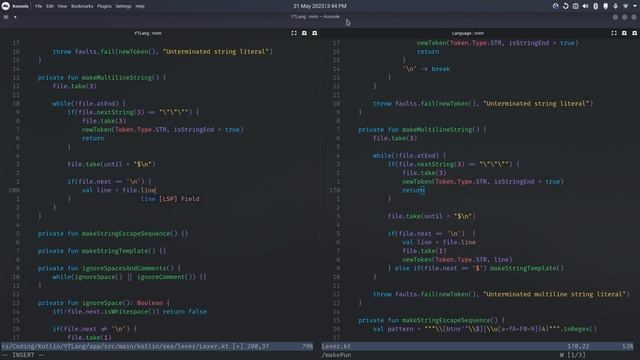Click '[1/3]' search match counter

tap(576, 355)
